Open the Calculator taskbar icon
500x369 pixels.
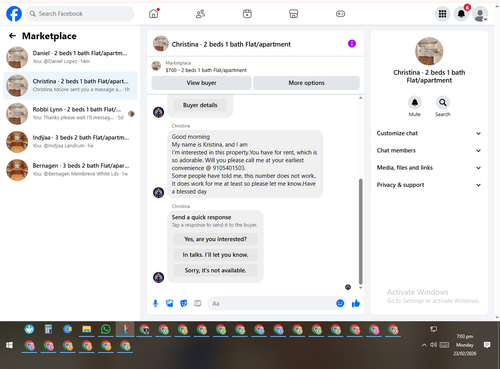click(x=48, y=329)
